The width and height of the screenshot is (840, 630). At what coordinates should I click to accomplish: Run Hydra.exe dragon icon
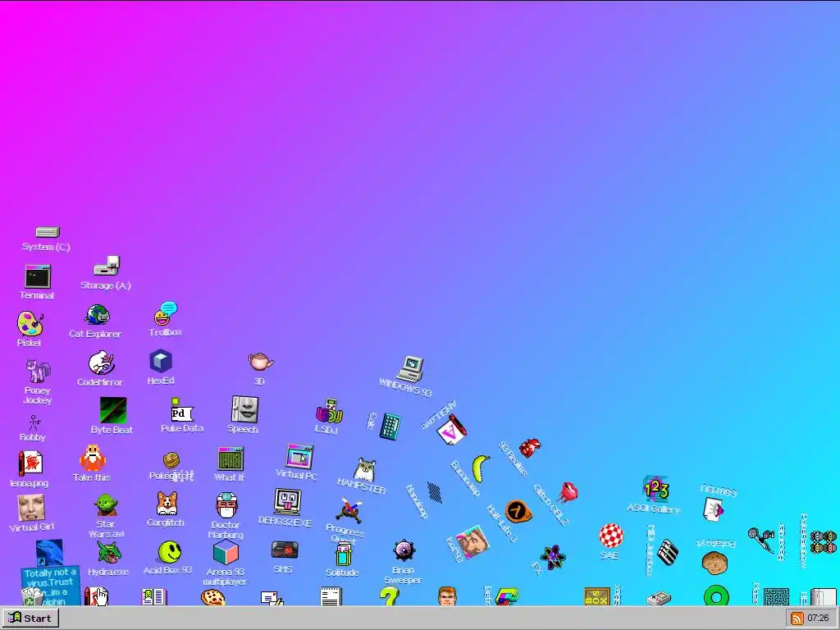click(109, 552)
